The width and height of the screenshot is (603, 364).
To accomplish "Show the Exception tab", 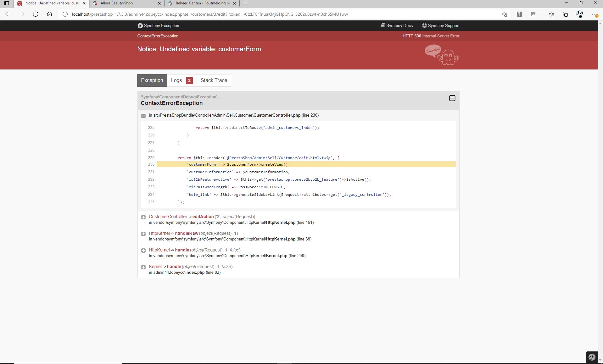I will 152,80.
